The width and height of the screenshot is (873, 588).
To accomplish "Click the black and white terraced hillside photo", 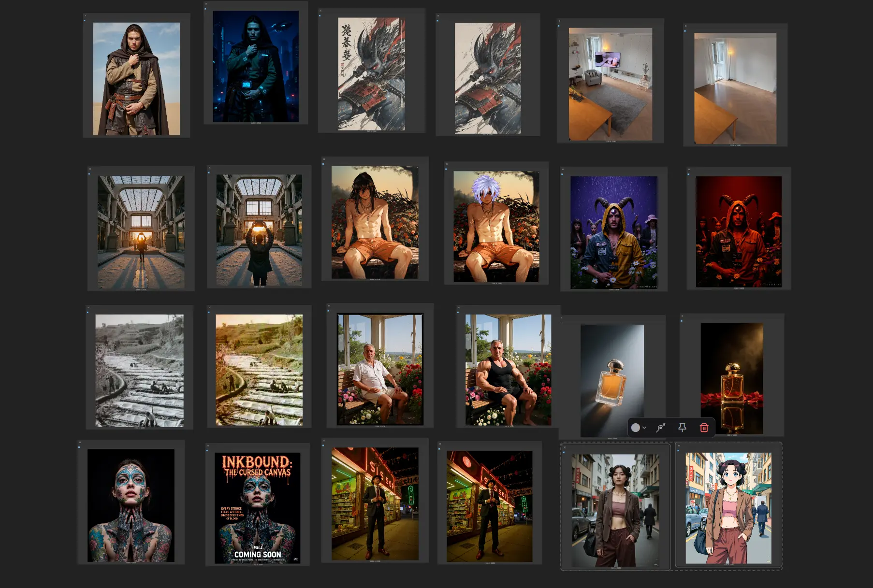I will click(139, 371).
